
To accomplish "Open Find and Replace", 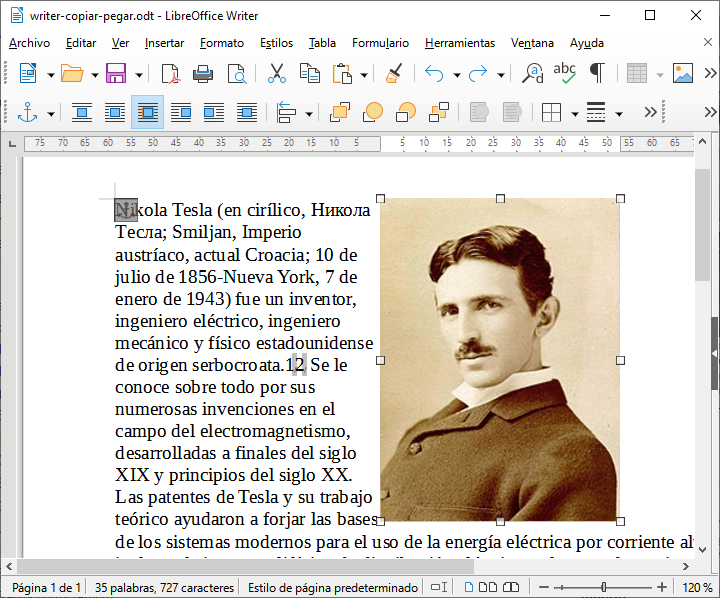I will 533,73.
